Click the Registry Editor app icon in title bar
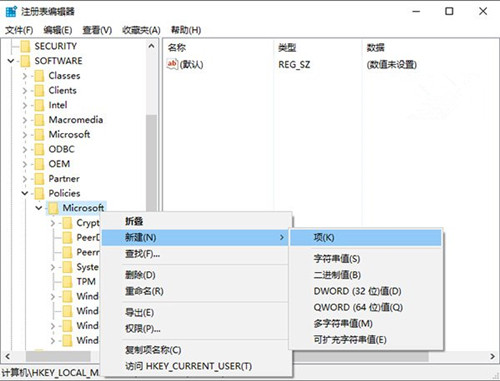 click(x=11, y=11)
